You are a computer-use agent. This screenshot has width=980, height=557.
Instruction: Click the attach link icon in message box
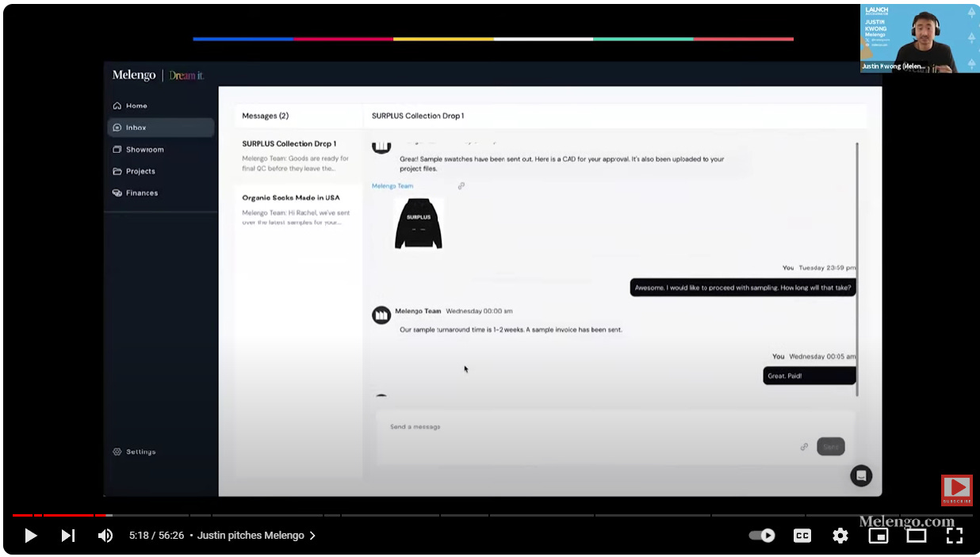(x=804, y=447)
